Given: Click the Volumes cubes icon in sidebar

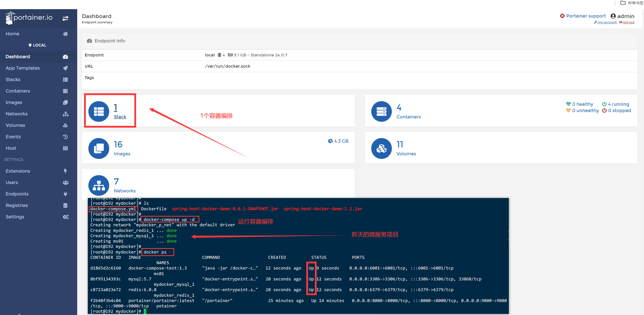Looking at the screenshot, I should (x=66, y=125).
